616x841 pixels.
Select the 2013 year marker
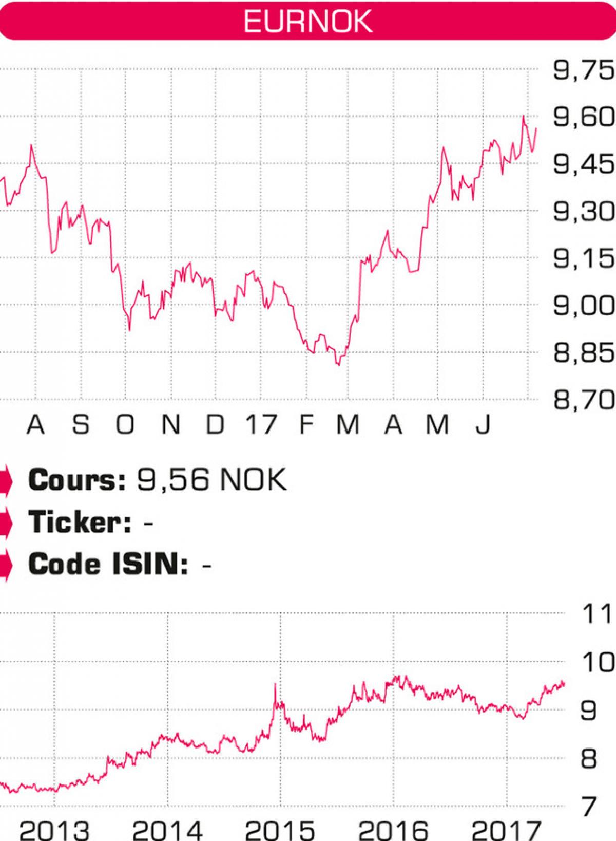click(54, 829)
